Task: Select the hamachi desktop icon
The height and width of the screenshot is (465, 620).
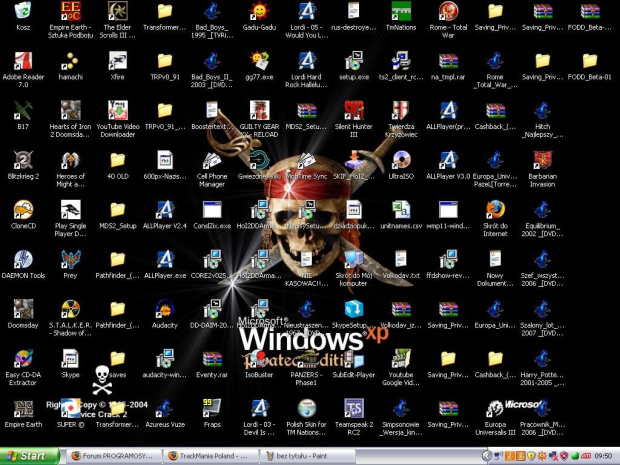Action: tap(70, 60)
